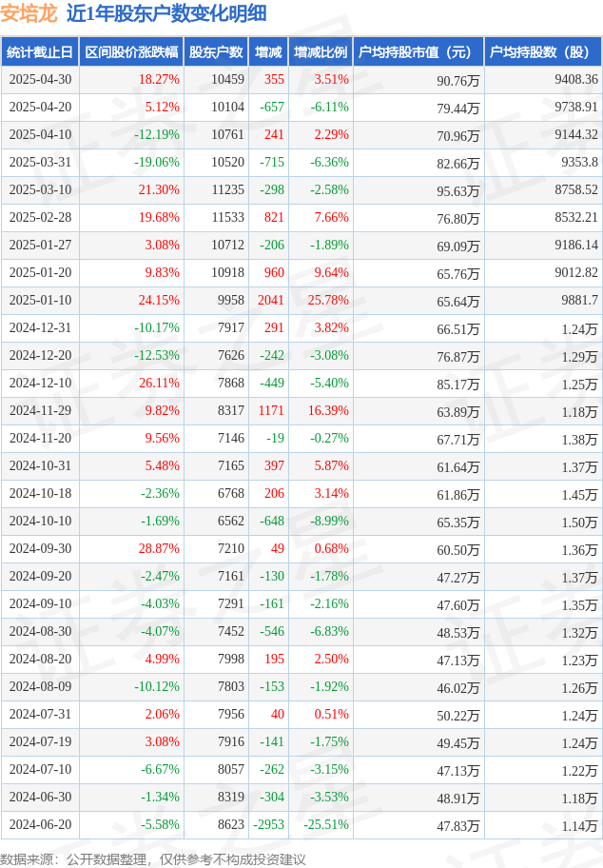Click the 户均持股市值（元） column header
The width and height of the screenshot is (603, 868).
(x=418, y=52)
